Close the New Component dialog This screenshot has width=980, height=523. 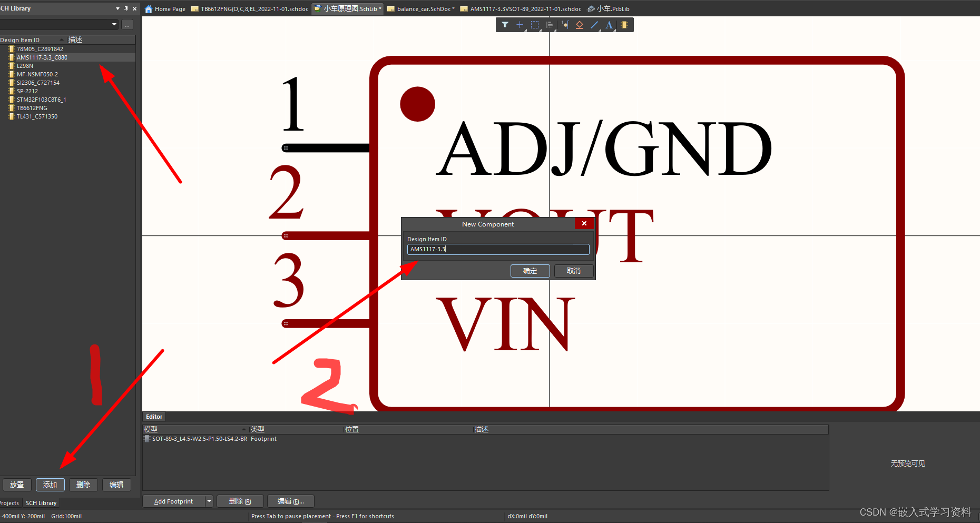click(584, 224)
